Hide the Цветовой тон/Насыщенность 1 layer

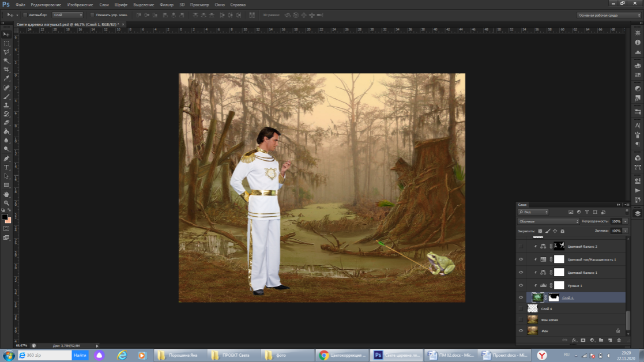click(x=521, y=259)
